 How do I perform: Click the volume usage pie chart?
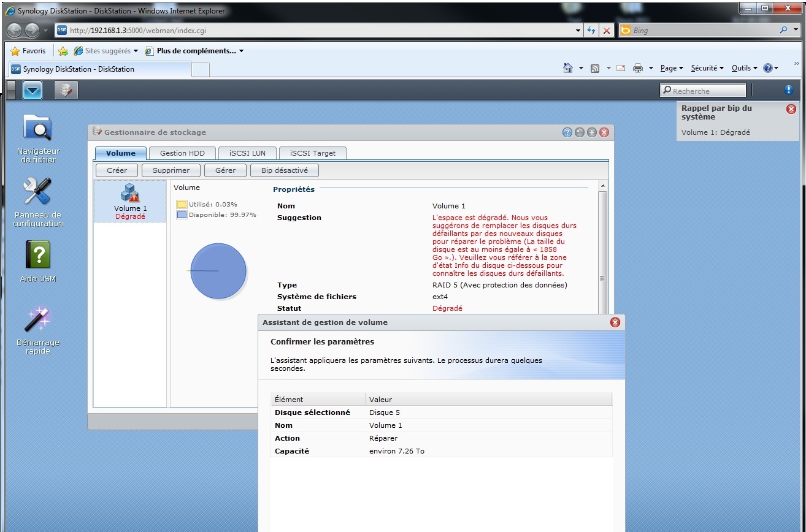tap(218, 271)
